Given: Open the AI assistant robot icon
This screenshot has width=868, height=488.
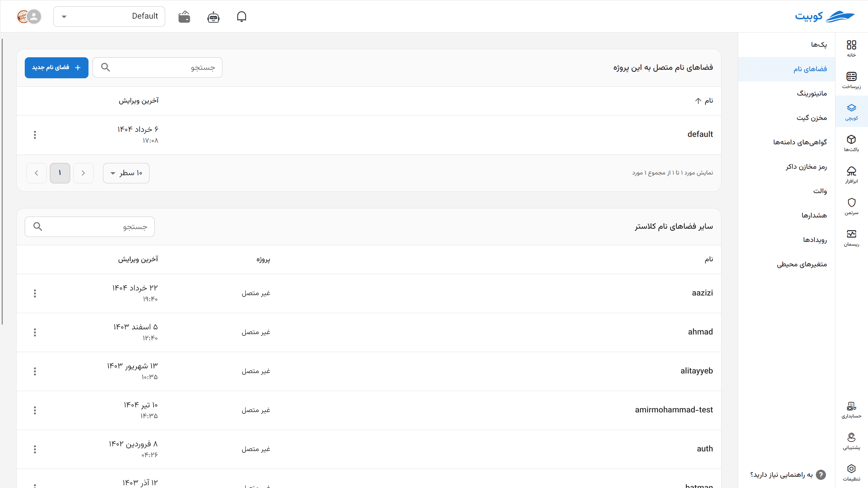Looking at the screenshot, I should [213, 17].
